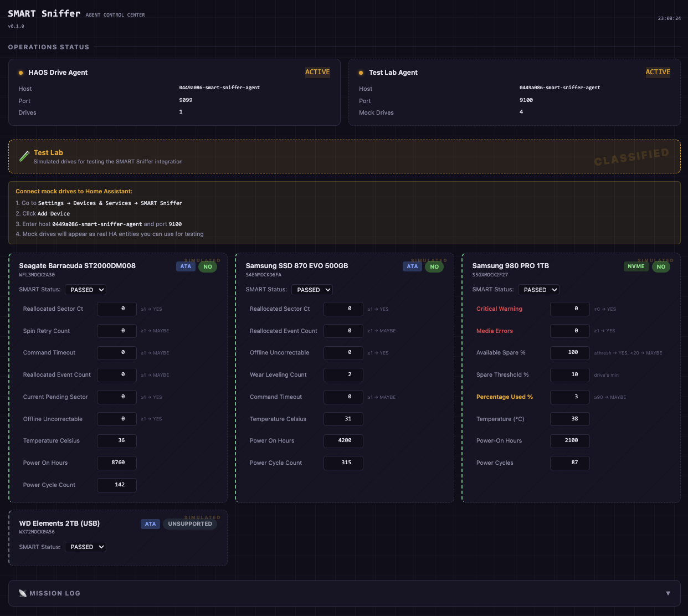This screenshot has width=688, height=616.
Task: Open Seagate Barracuda SMART Status dropdown
Action: point(85,290)
